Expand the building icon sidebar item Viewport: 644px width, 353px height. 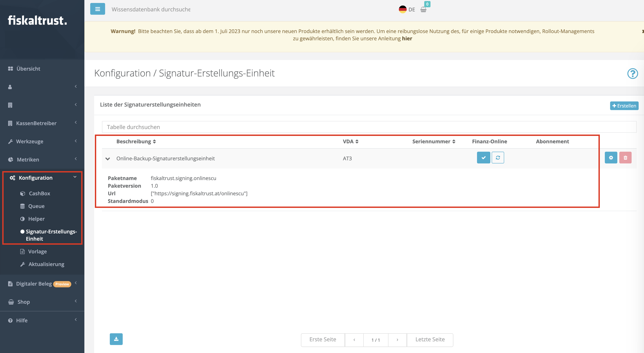42,105
